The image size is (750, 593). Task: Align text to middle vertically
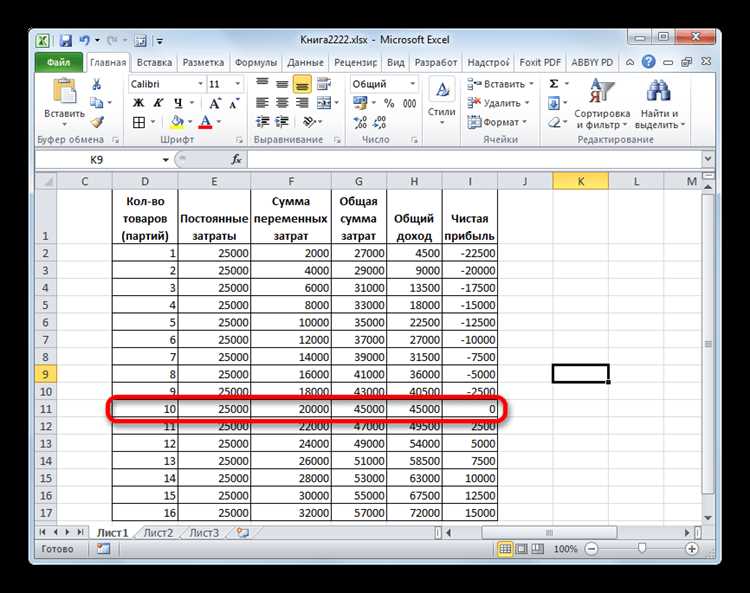pyautogui.click(x=282, y=84)
